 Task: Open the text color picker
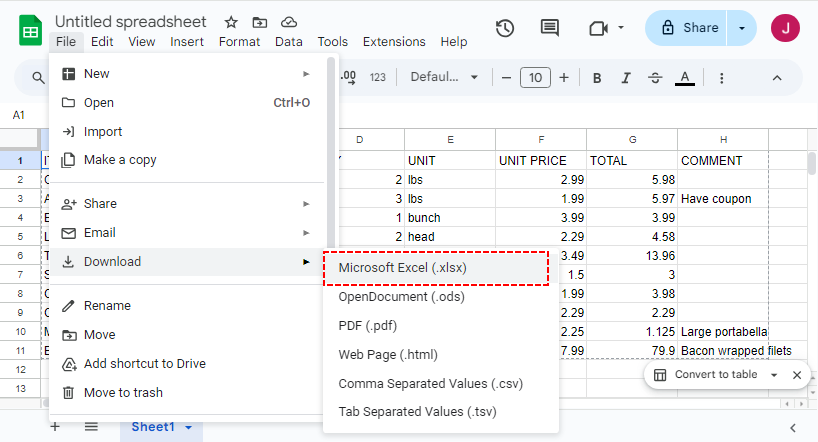684,78
